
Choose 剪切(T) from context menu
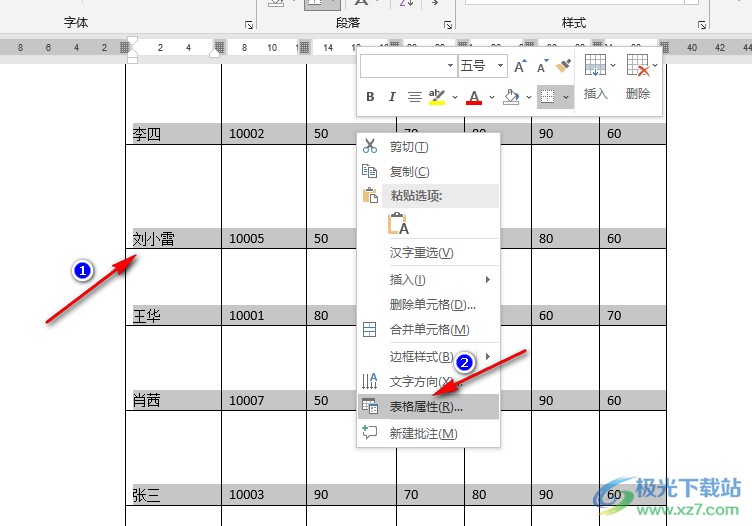tap(429, 147)
